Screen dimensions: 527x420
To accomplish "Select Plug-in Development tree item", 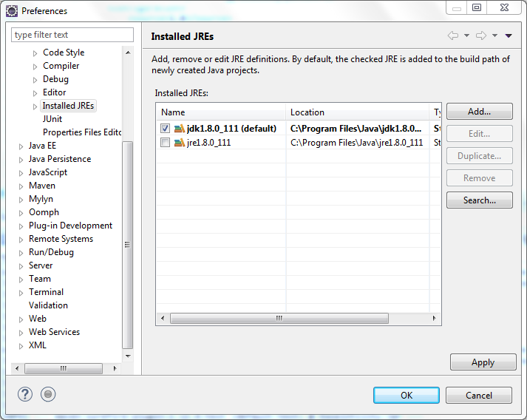I will click(x=70, y=226).
